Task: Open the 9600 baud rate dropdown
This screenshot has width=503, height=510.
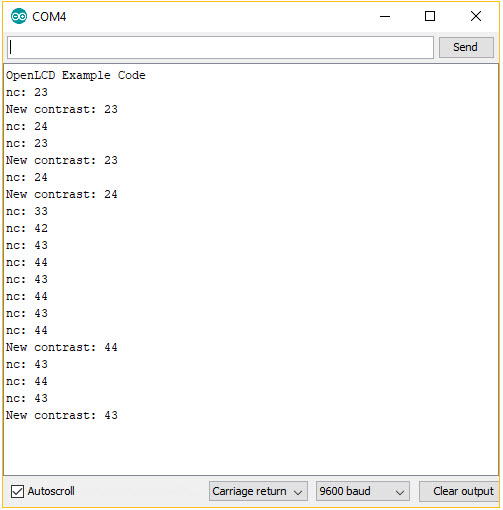Action: 363,491
